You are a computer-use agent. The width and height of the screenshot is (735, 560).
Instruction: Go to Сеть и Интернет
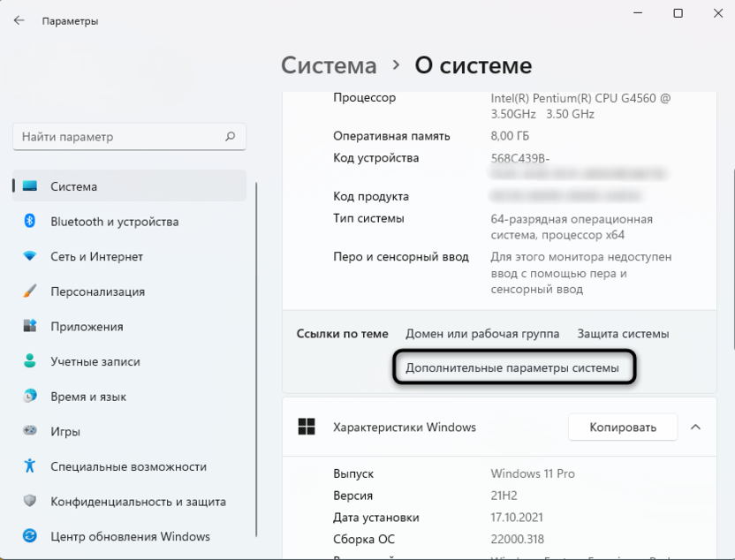pos(129,256)
